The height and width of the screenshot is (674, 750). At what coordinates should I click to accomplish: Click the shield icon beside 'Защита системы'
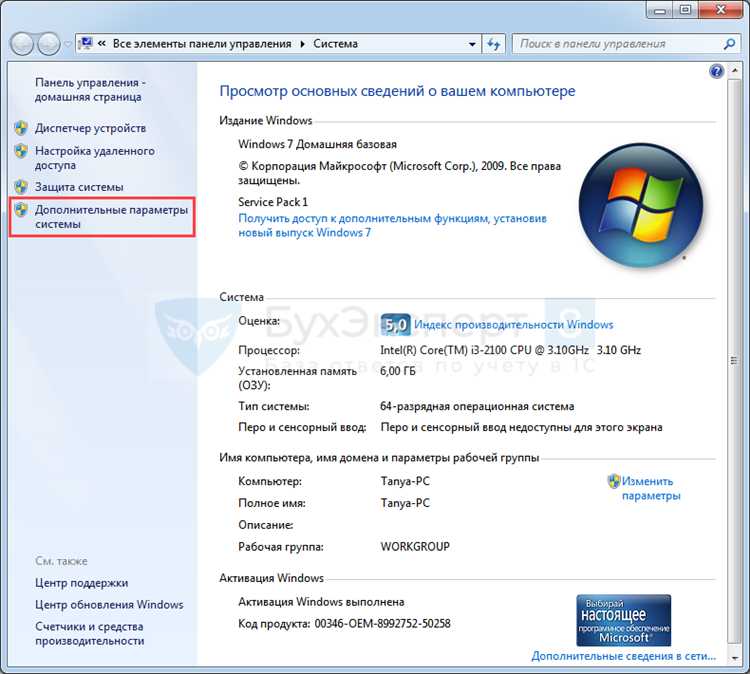click(21, 187)
